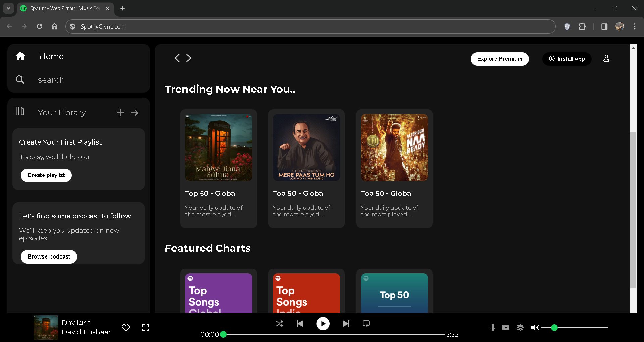The width and height of the screenshot is (644, 342).
Task: Expand Your Library with the arrow icon
Action: click(135, 113)
